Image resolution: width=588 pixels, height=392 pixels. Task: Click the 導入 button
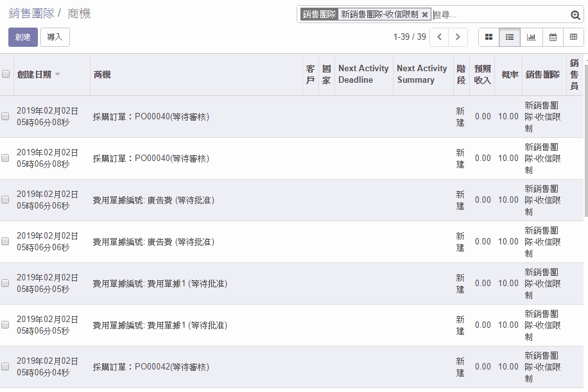tap(55, 37)
